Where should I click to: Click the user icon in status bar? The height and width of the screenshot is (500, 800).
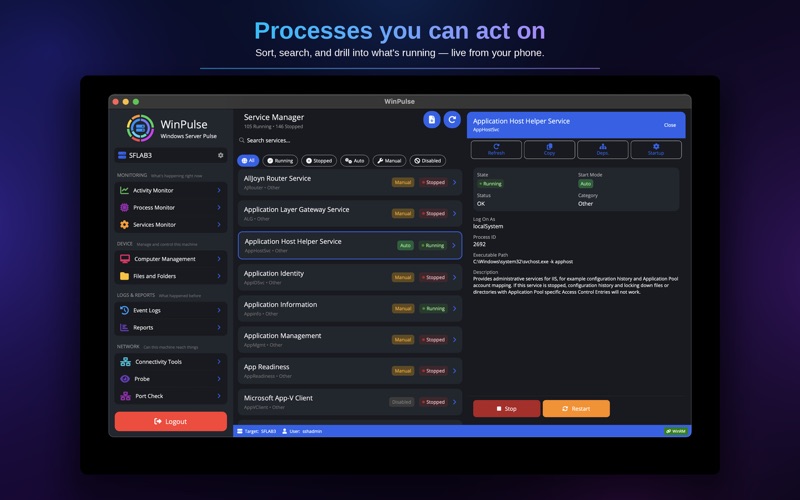click(x=285, y=431)
